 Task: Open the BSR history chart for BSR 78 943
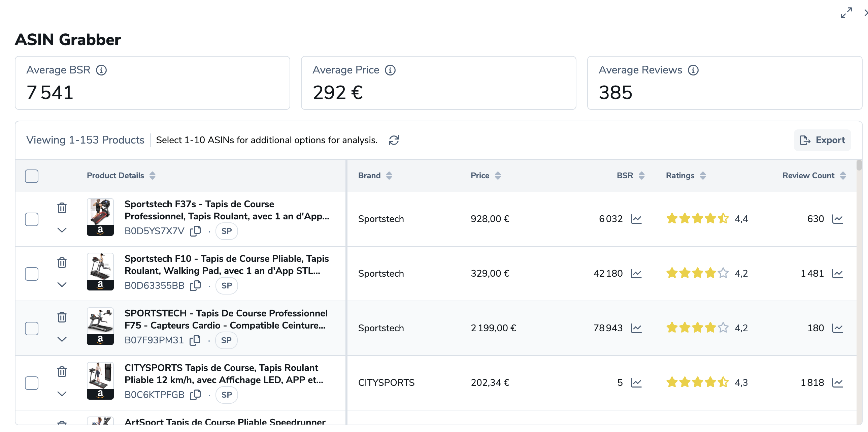(x=636, y=329)
